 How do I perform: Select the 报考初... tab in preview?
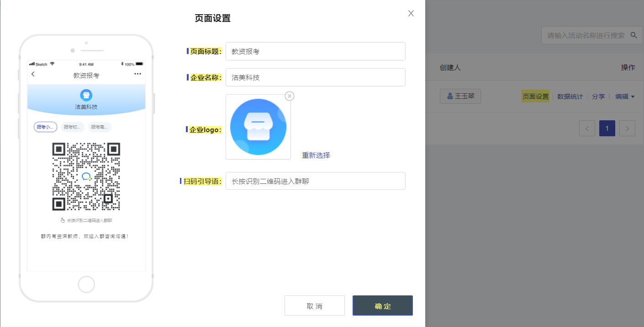coord(72,127)
